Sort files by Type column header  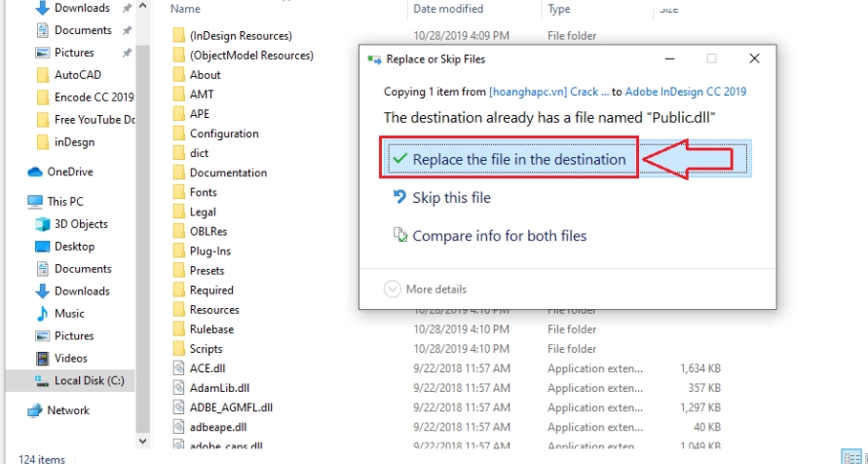pos(559,9)
